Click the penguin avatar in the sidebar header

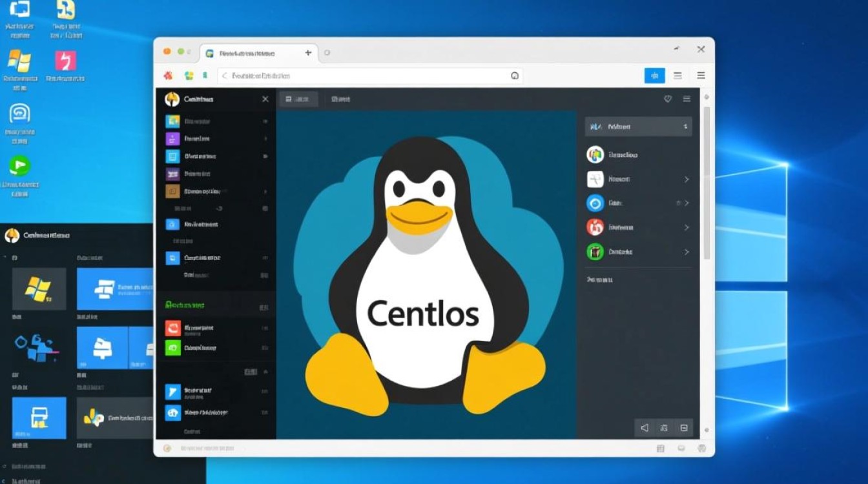[x=172, y=99]
